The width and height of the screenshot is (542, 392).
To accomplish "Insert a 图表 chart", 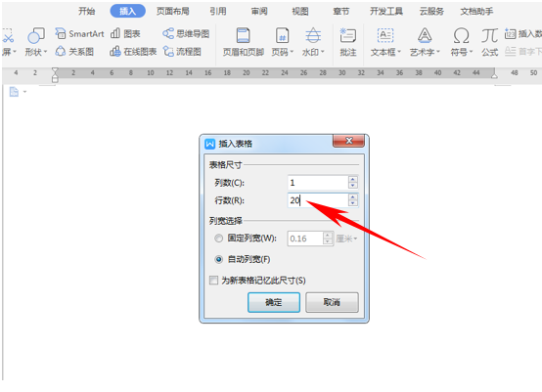I will coord(125,34).
